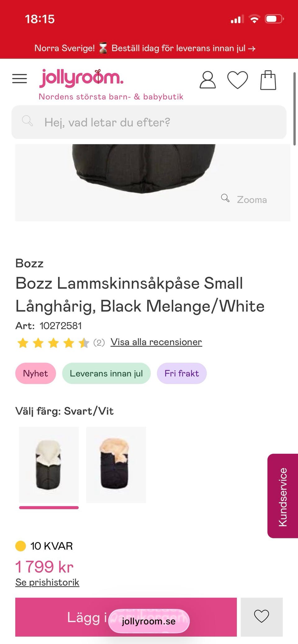Tap the 'Nyhet' tag
The image size is (298, 644).
pyautogui.click(x=35, y=373)
